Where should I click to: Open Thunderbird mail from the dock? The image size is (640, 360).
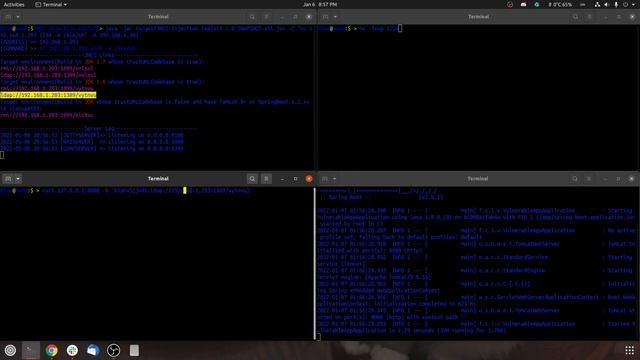93,350
